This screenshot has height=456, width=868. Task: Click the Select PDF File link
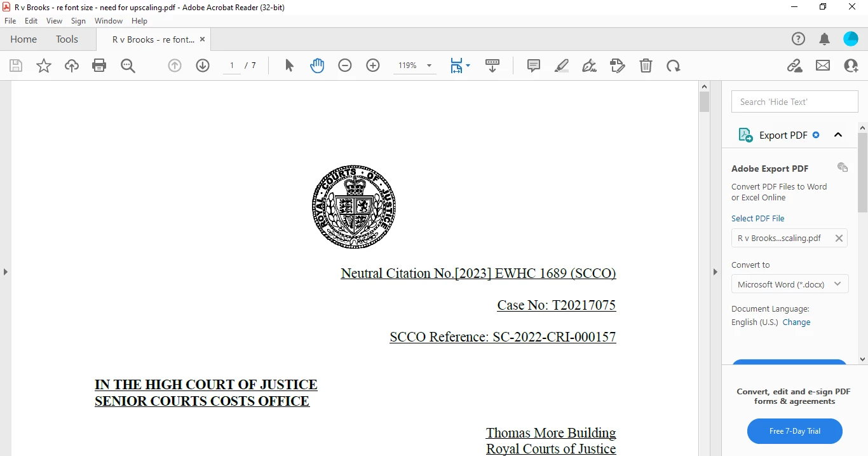pos(757,218)
